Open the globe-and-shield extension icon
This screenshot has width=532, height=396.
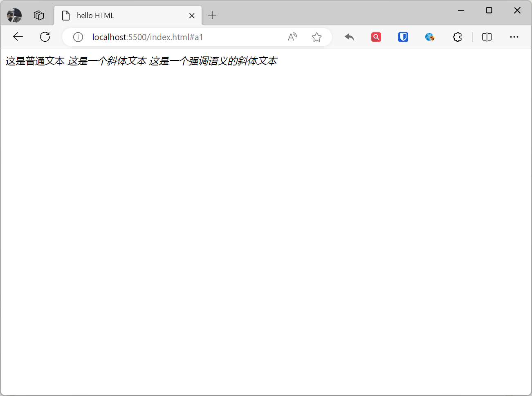point(430,37)
